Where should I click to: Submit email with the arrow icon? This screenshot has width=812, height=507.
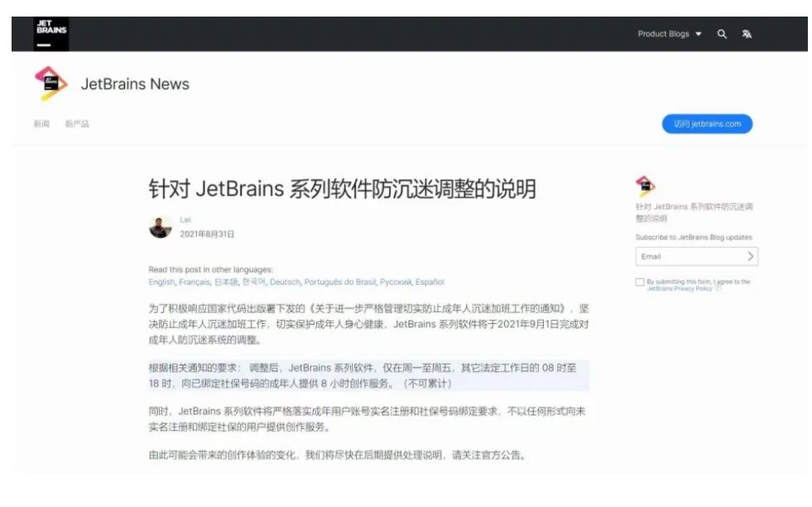pyautogui.click(x=751, y=256)
